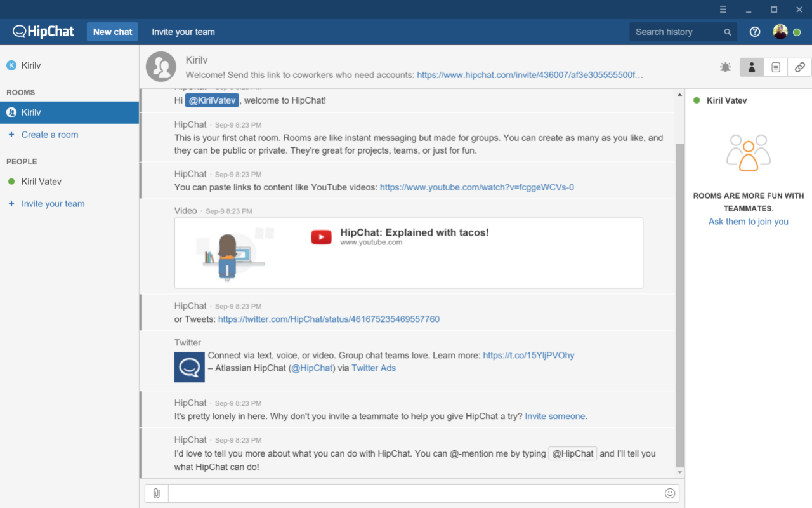812x508 pixels.
Task: Focus the Search history field
Action: [683, 32]
